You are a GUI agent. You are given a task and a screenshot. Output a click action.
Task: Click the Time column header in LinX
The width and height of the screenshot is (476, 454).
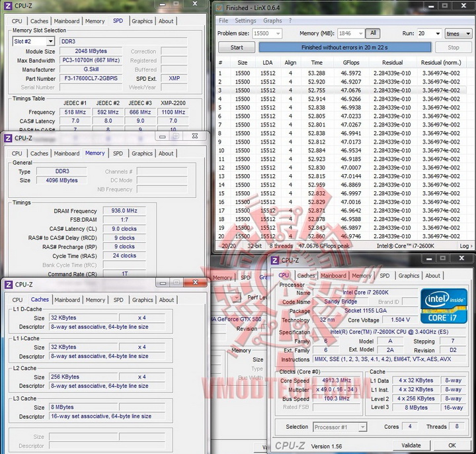coord(317,63)
